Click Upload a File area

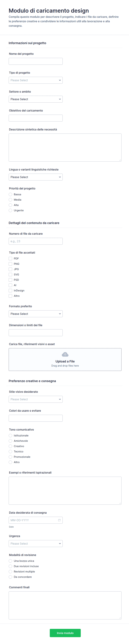point(65,360)
